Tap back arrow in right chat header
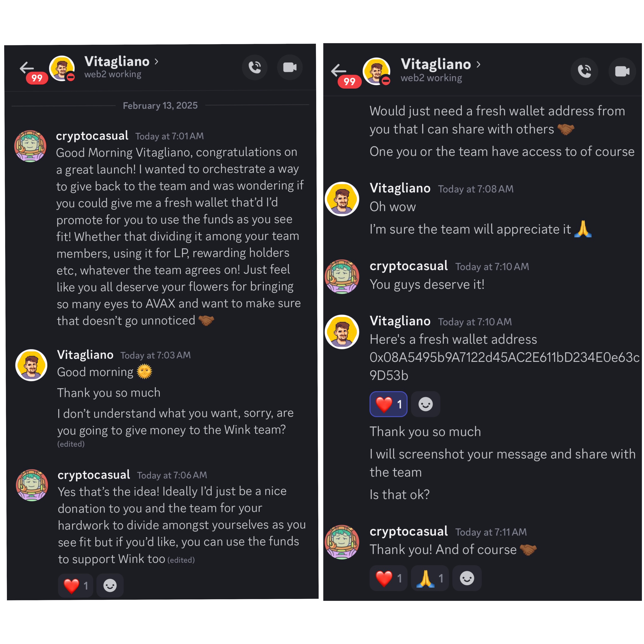This screenshot has height=644, width=644. pyautogui.click(x=339, y=71)
